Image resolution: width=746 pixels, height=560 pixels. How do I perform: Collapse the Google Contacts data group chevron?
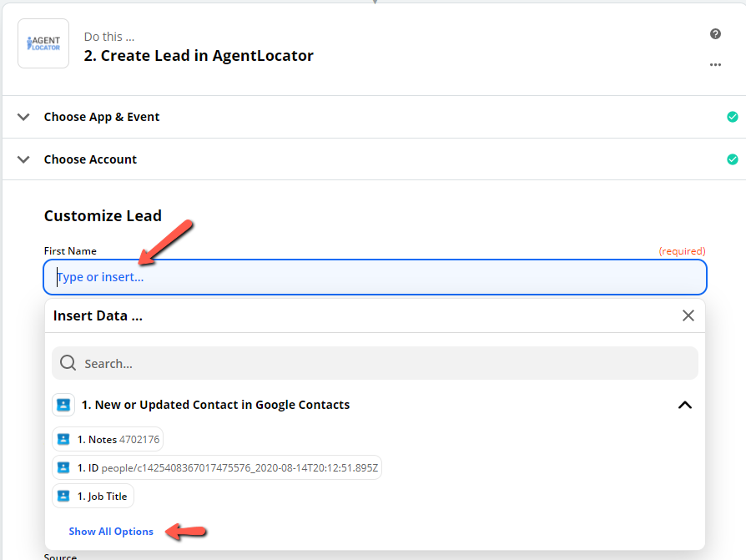tap(684, 405)
